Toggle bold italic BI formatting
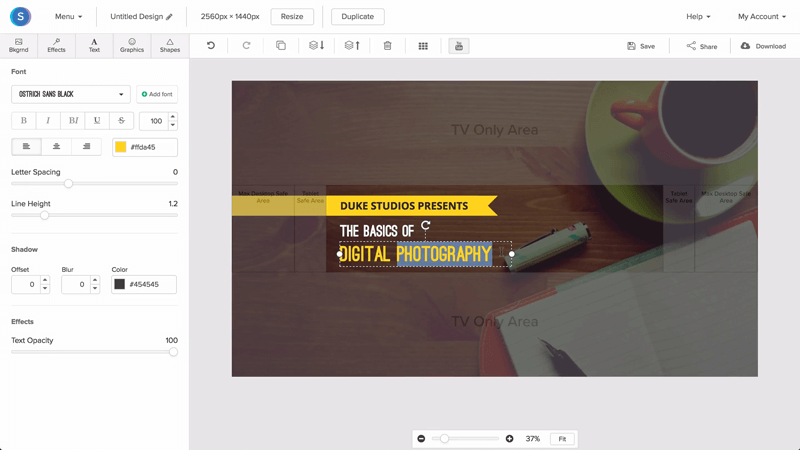This screenshot has width=800, height=450. tap(73, 120)
